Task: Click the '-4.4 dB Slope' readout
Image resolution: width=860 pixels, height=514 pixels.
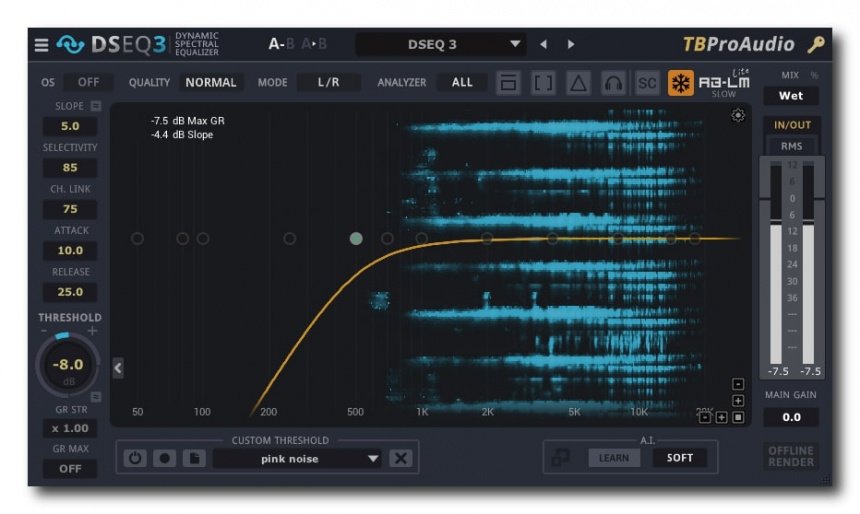Action: tap(182, 135)
